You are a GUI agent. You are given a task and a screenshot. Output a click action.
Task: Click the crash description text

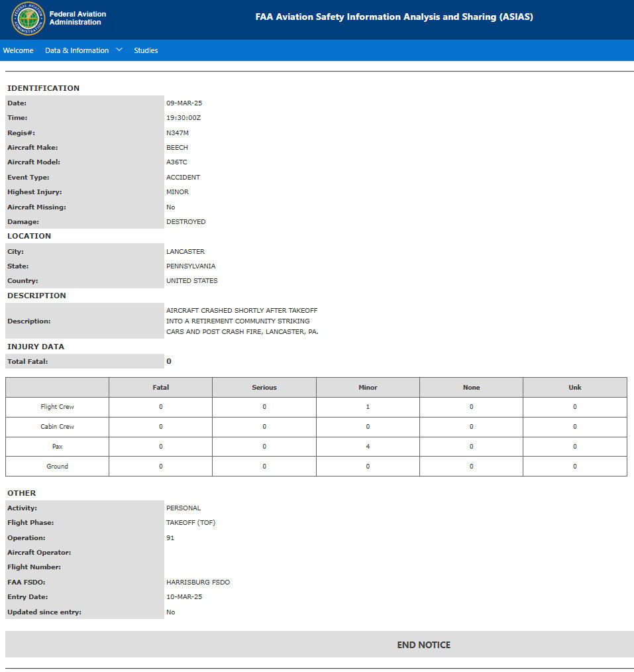click(242, 321)
